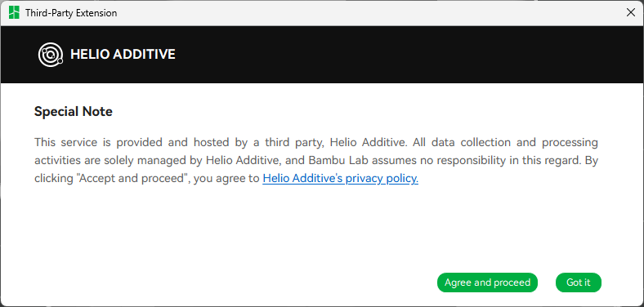644x307 pixels.
Task: Click the words privacy policy in the link
Action: (x=382, y=179)
